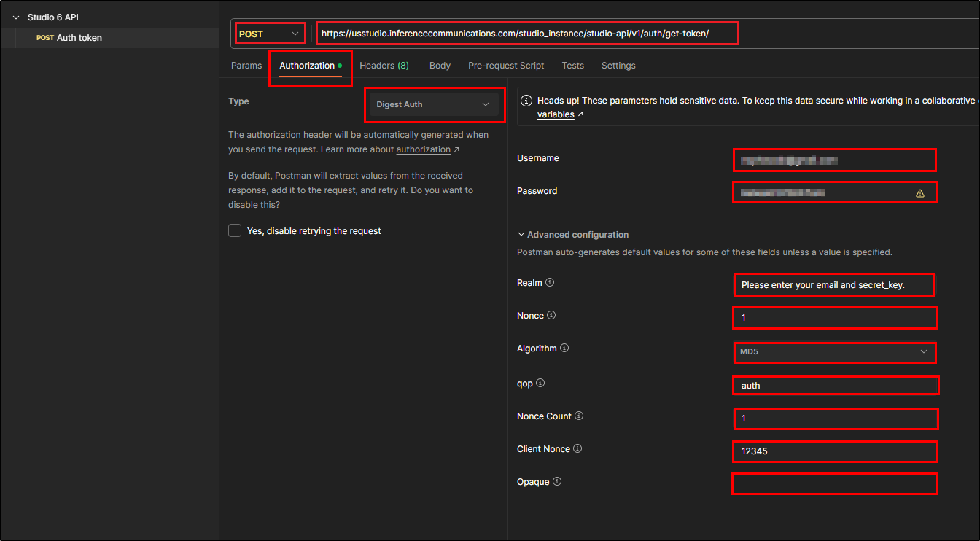
Task: Click the Nonce Count info icon
Action: [579, 416]
